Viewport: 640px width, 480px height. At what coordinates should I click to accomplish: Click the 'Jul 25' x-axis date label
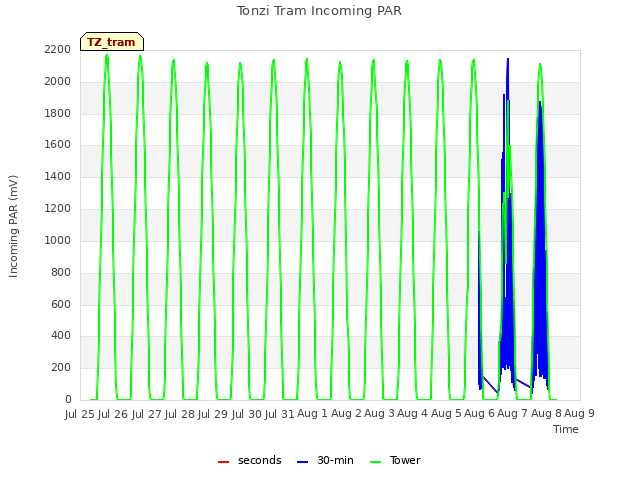coord(80,414)
